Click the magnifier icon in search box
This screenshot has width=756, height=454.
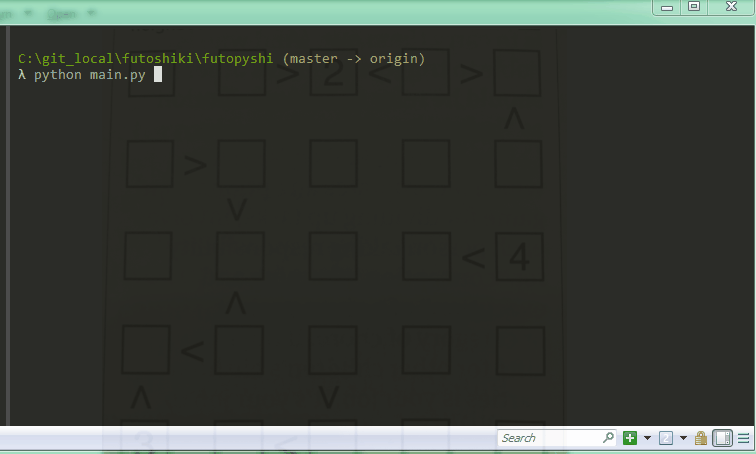point(608,438)
